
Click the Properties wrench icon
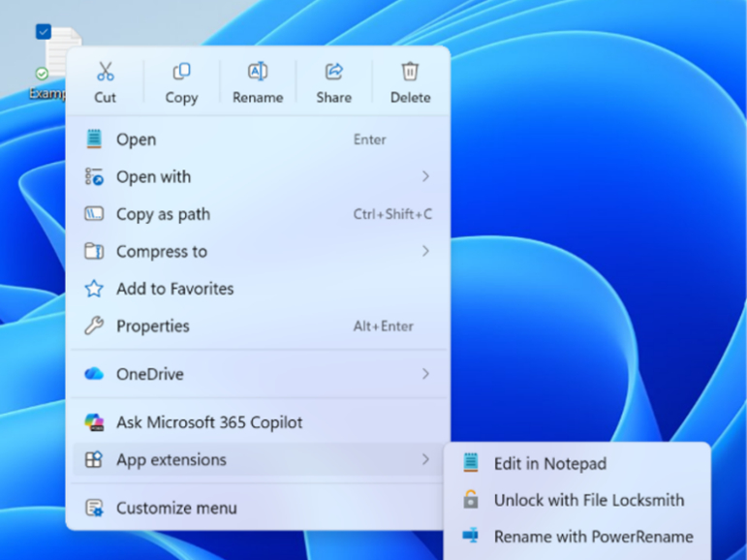[x=94, y=326]
